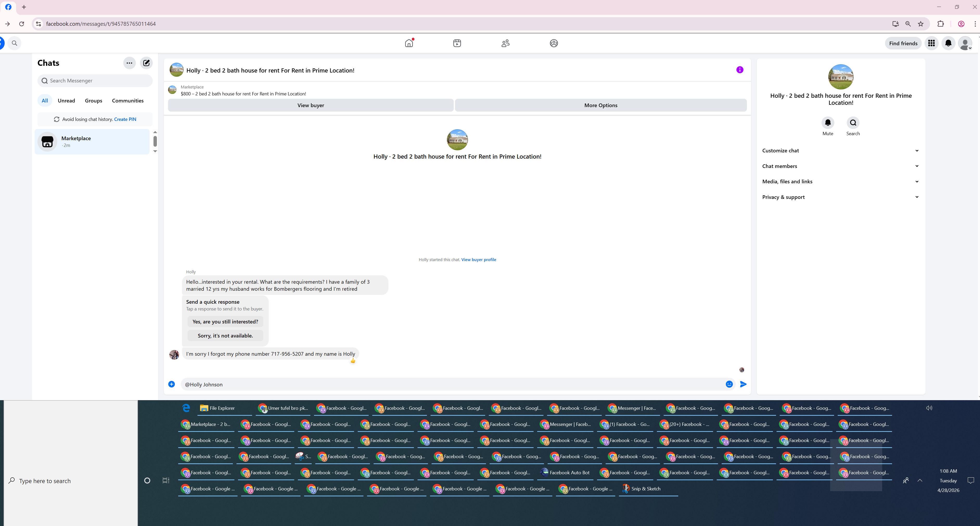View site information icon in address bar
The image size is (980, 526).
(39, 24)
